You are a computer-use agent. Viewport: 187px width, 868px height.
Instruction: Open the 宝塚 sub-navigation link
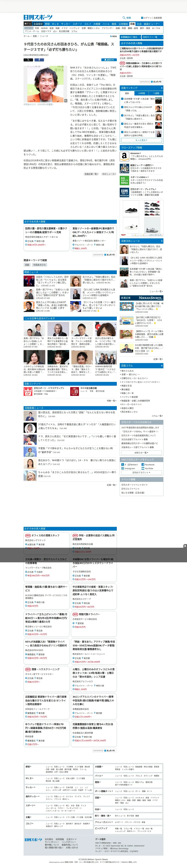[x=83, y=28]
